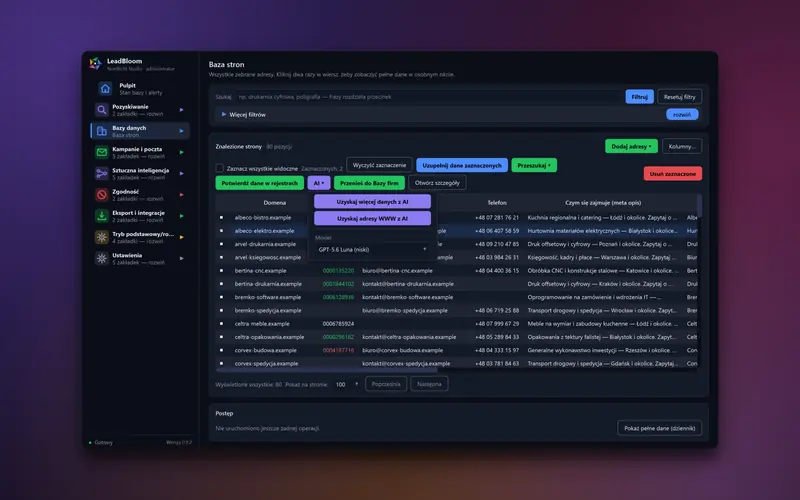Open the Eksport i integracje download icon
The height and width of the screenshot is (500, 800).
click(102, 216)
